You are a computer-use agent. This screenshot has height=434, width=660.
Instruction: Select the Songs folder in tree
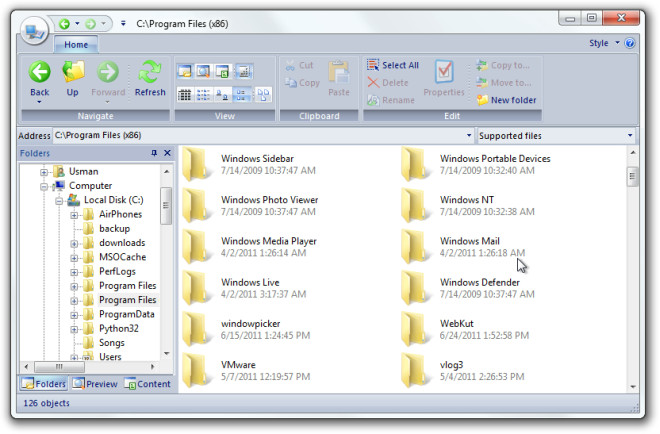112,343
